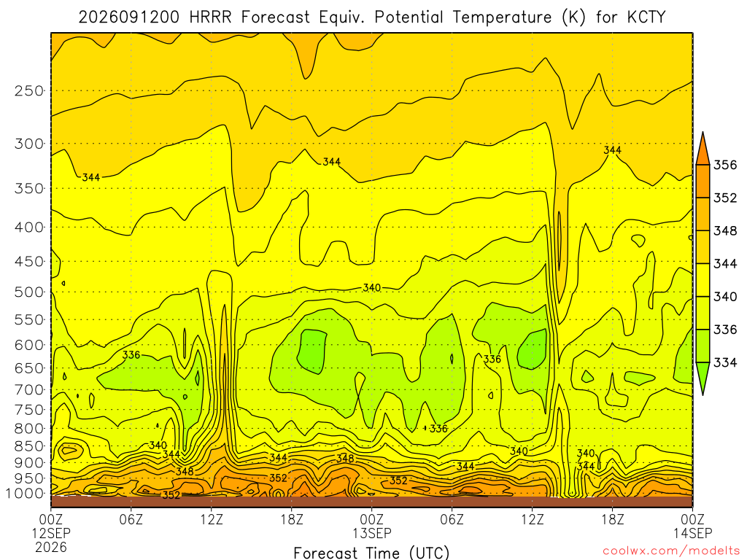
Task: Click the 356 K colorbar swatch
Action: pos(703,149)
